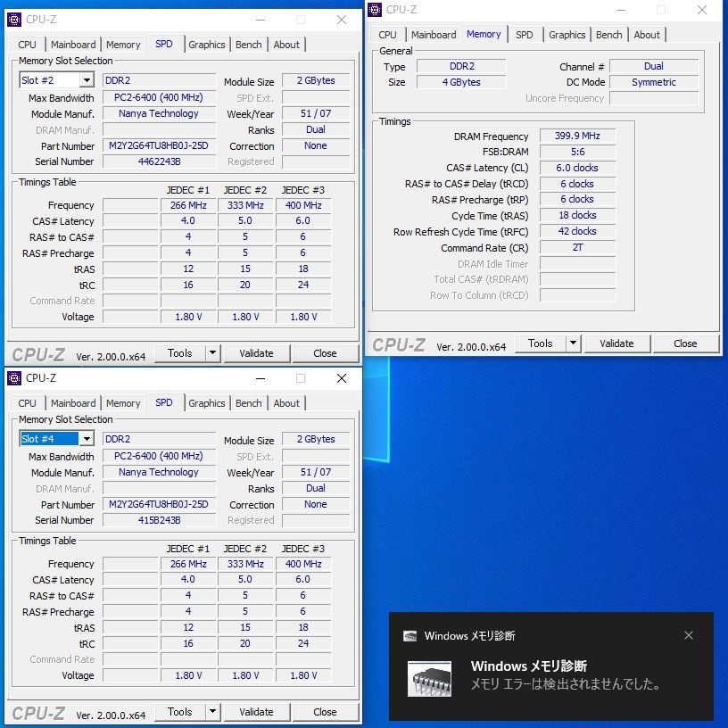
Task: Open Graphics tab in Slot #4 window
Action: [x=207, y=403]
